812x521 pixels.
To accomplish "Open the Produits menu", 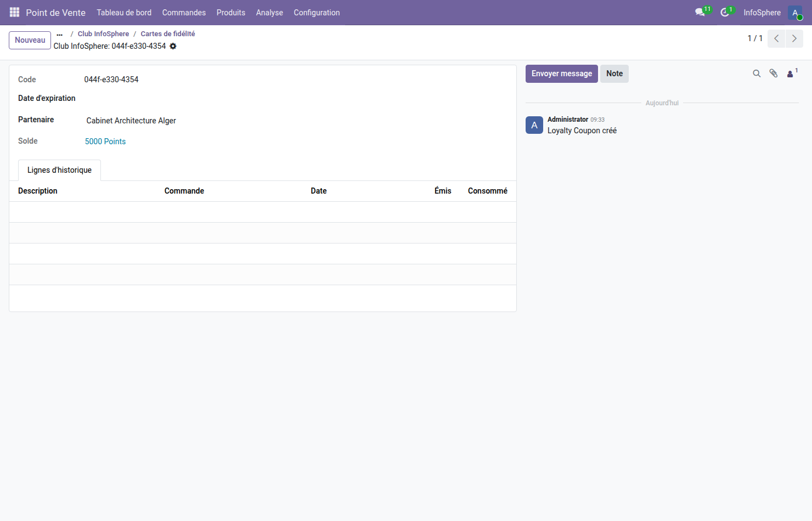I will click(x=230, y=13).
